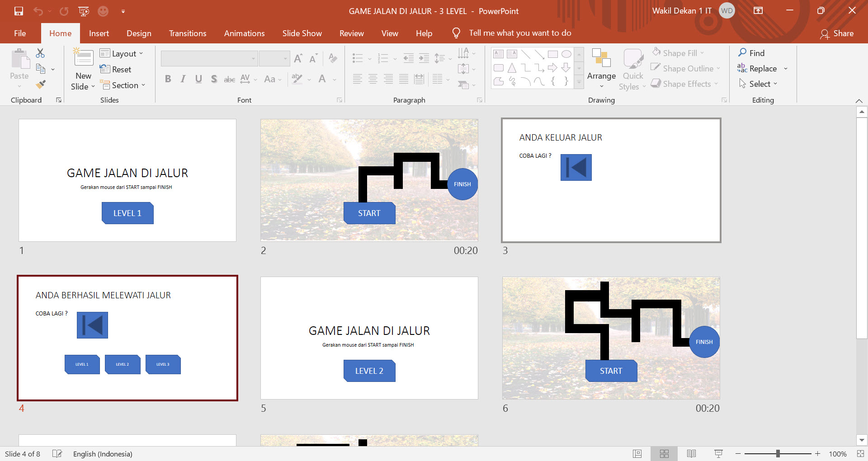Toggle Italic text formatting
The height and width of the screenshot is (461, 868).
183,79
